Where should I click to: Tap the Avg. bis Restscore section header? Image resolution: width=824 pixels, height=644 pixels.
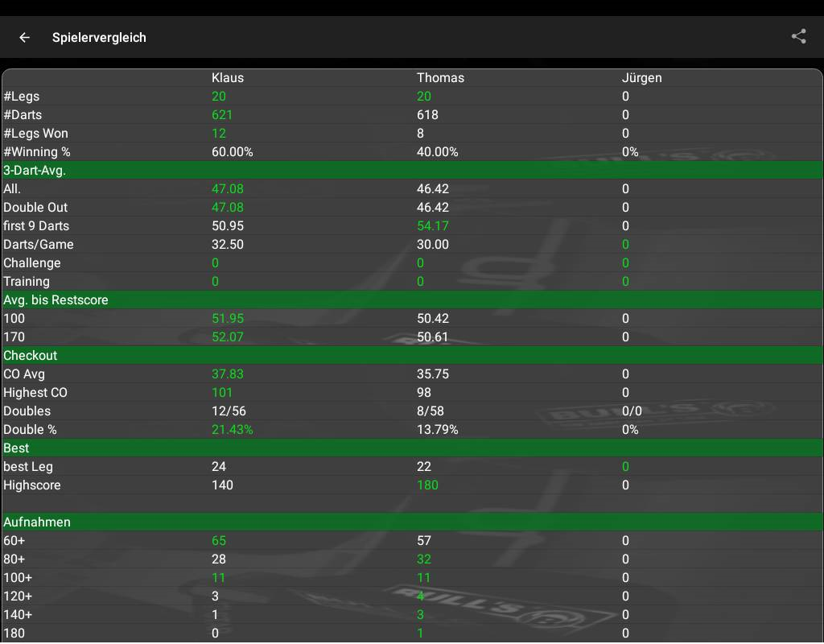56,299
